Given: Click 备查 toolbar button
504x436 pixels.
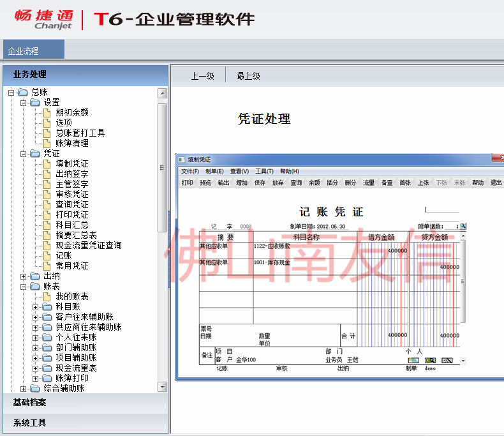Looking at the screenshot, I should pyautogui.click(x=387, y=183).
